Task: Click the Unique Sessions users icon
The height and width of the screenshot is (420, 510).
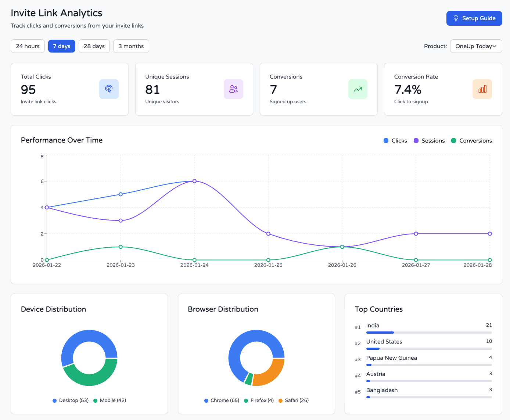Action: tap(233, 89)
